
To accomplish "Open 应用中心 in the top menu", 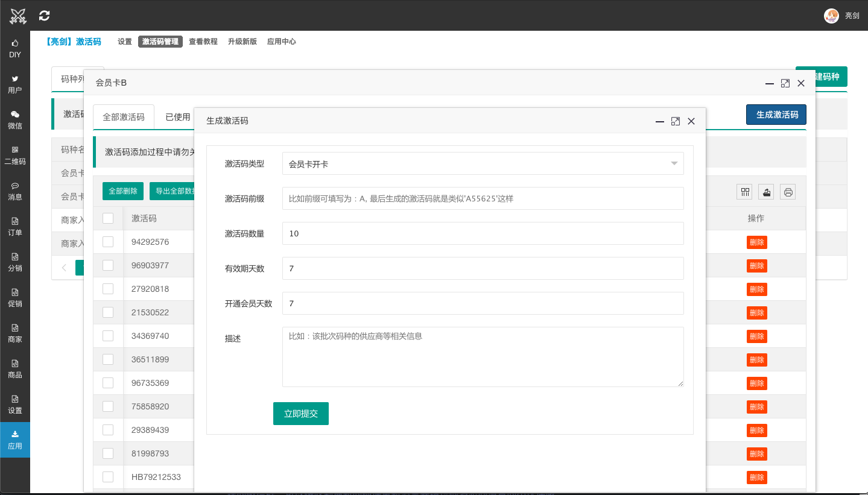I will 282,42.
